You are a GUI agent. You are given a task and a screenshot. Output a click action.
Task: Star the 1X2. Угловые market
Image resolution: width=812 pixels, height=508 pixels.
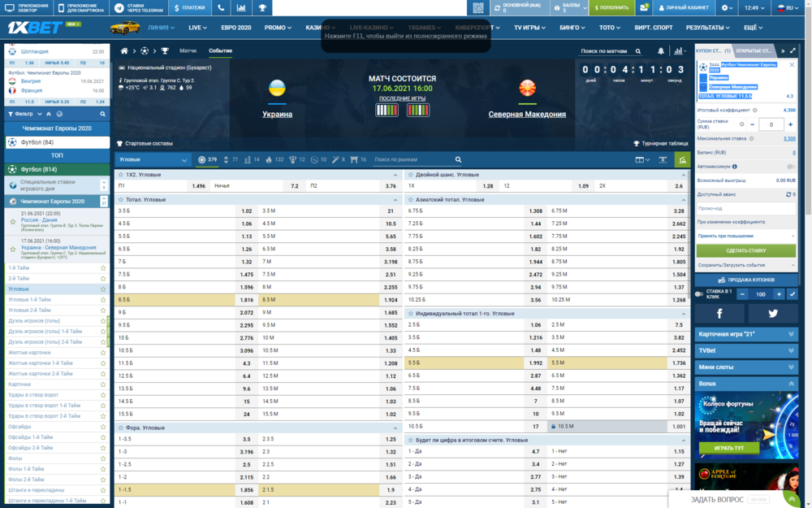coord(121,175)
